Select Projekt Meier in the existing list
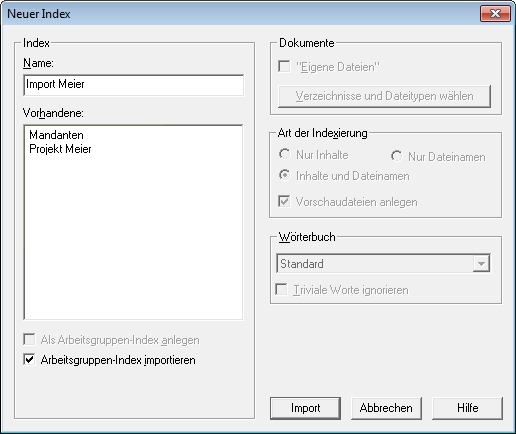This screenshot has height=434, width=516. tap(60, 149)
